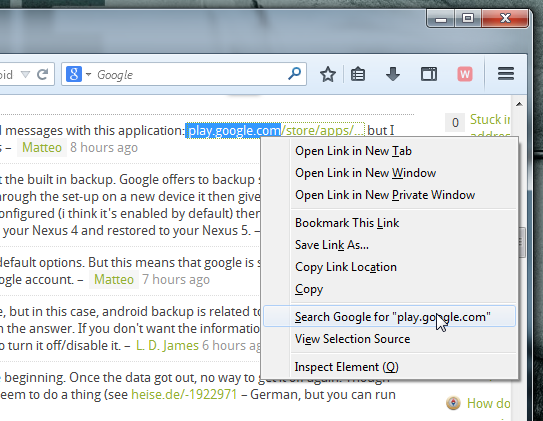Click the page scrollbar up arrow
The height and width of the screenshot is (421, 543).
519,104
